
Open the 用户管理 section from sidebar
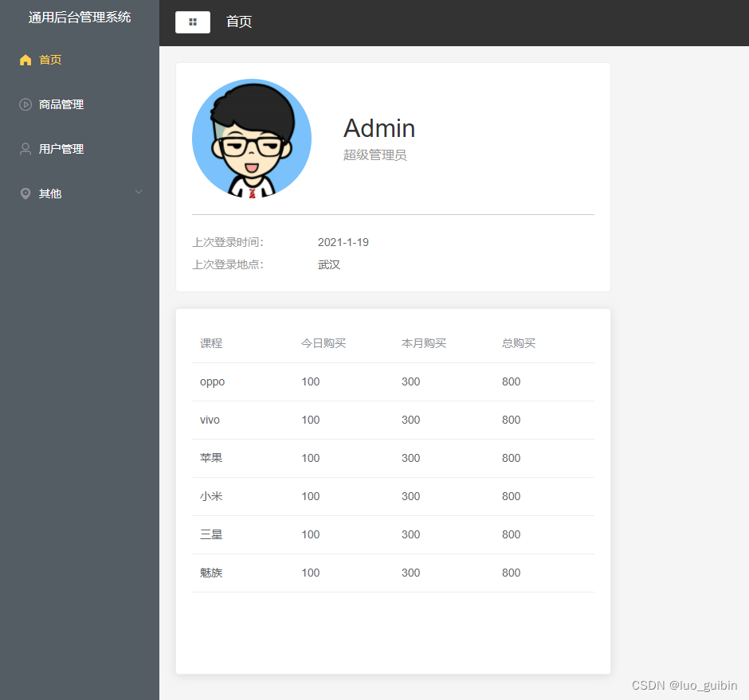(61, 149)
